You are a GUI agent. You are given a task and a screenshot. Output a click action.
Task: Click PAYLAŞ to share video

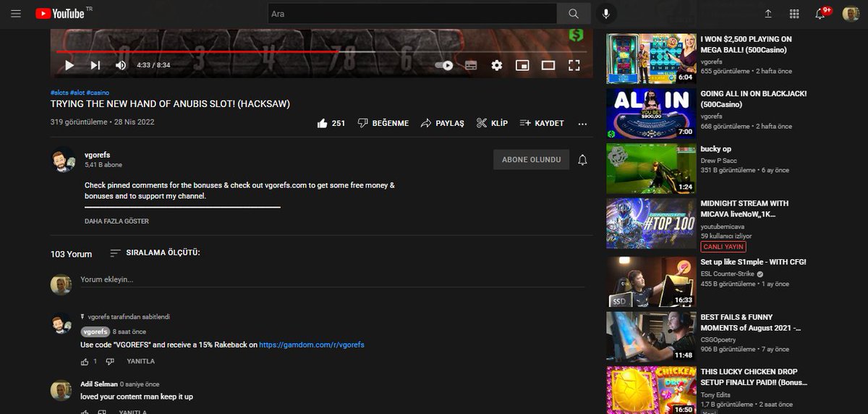(x=442, y=123)
